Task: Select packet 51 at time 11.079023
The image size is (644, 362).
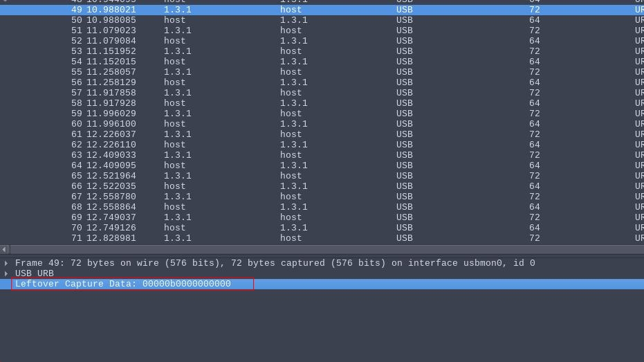Action: pyautogui.click(x=277, y=30)
